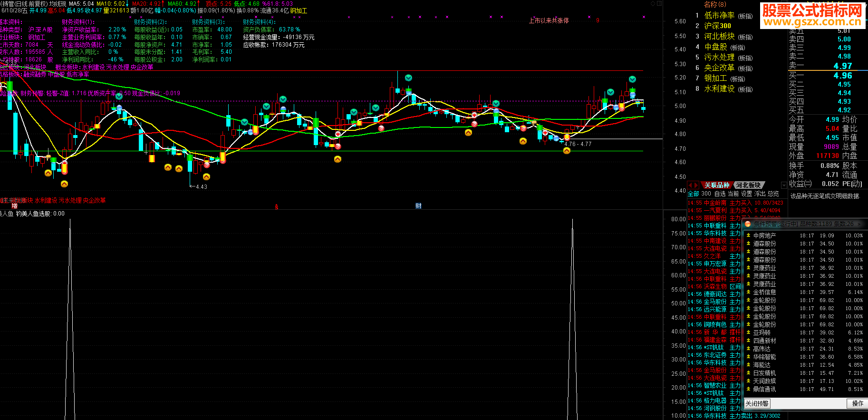Open 设置 in the alert panel

(746, 194)
